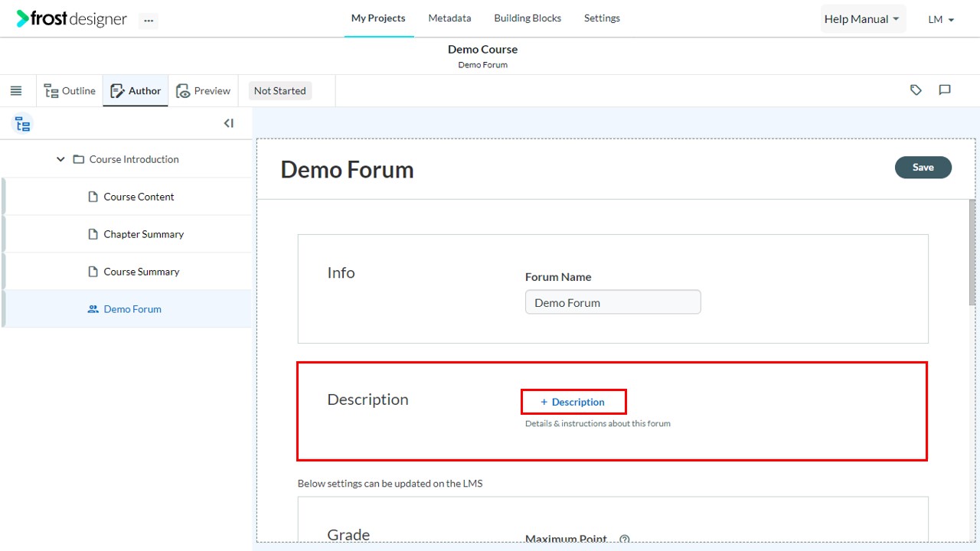Click the Save button
This screenshot has width=980, height=551.
click(x=923, y=168)
